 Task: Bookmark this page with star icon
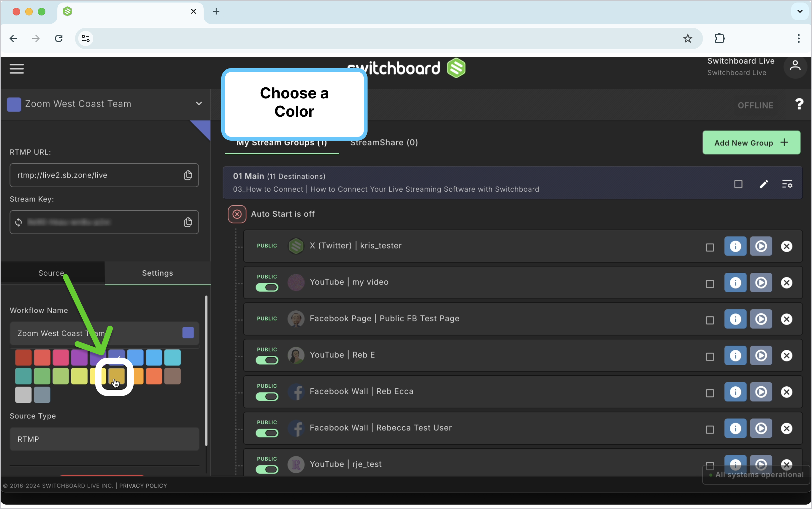click(687, 38)
